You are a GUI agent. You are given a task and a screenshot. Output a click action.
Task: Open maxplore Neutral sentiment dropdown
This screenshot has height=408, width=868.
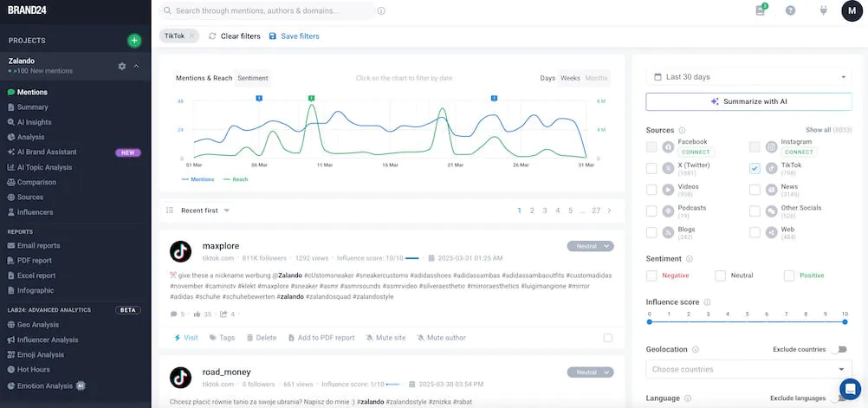click(590, 246)
